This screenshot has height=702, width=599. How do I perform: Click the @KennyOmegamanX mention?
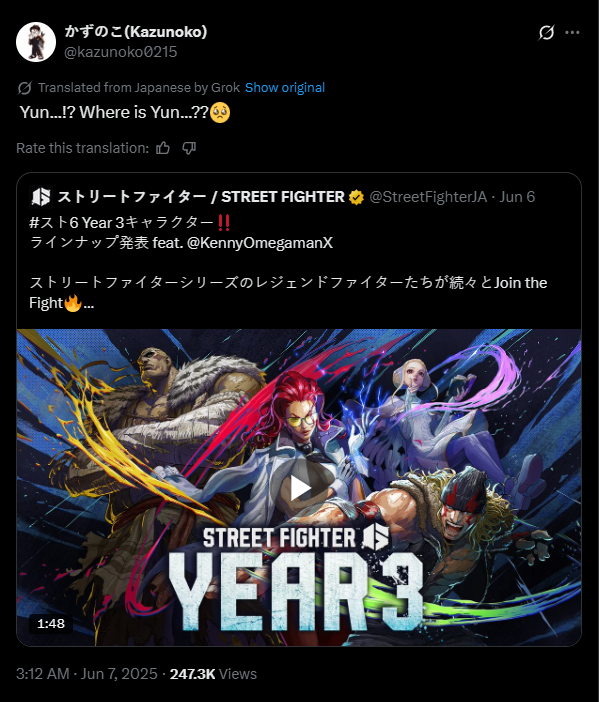pos(260,243)
